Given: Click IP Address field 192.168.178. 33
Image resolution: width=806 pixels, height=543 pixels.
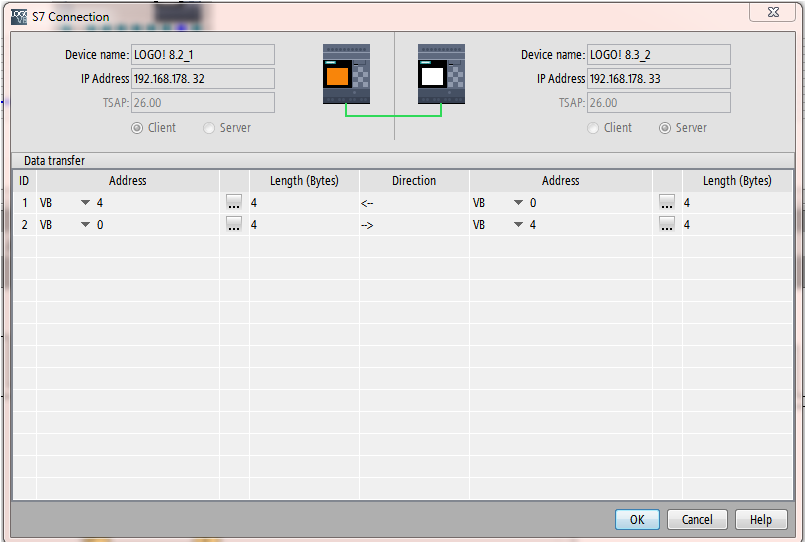Looking at the screenshot, I should pyautogui.click(x=659, y=79).
